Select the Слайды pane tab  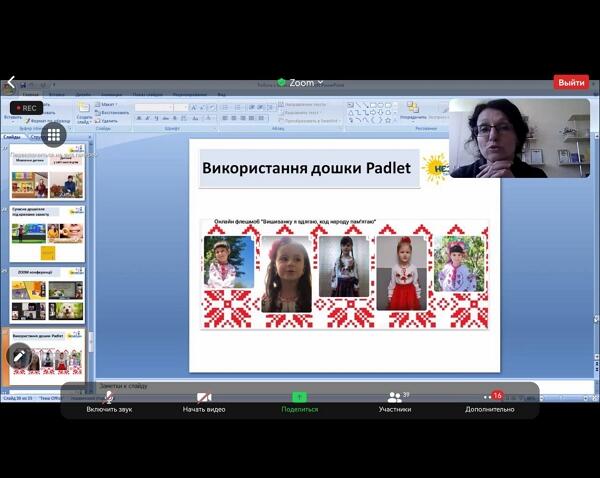pos(12,137)
